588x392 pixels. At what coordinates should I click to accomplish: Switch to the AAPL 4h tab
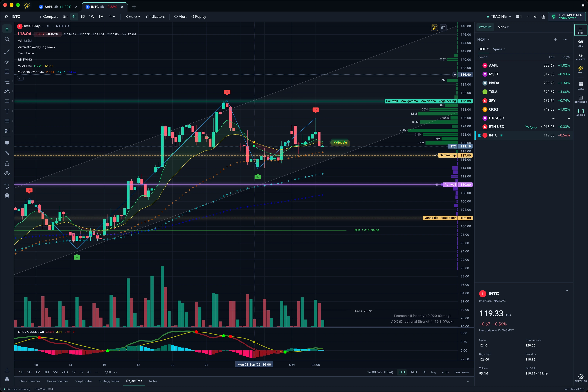coord(58,7)
